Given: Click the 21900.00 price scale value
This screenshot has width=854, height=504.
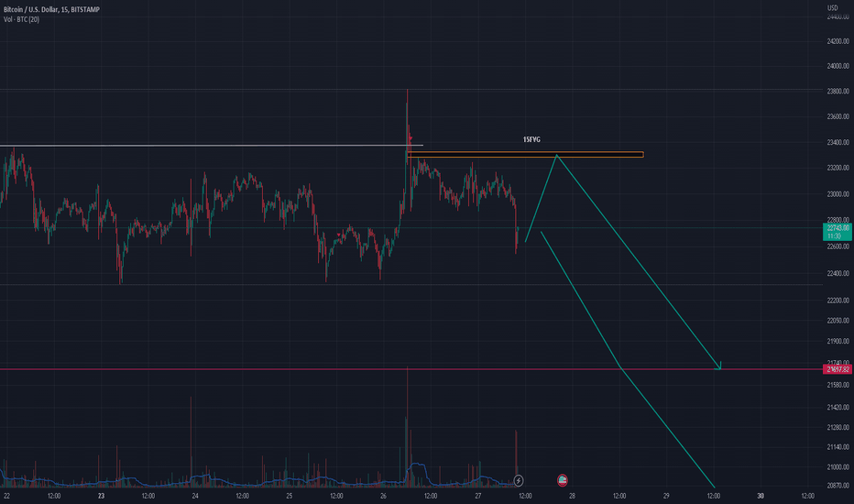Looking at the screenshot, I should click(x=838, y=342).
